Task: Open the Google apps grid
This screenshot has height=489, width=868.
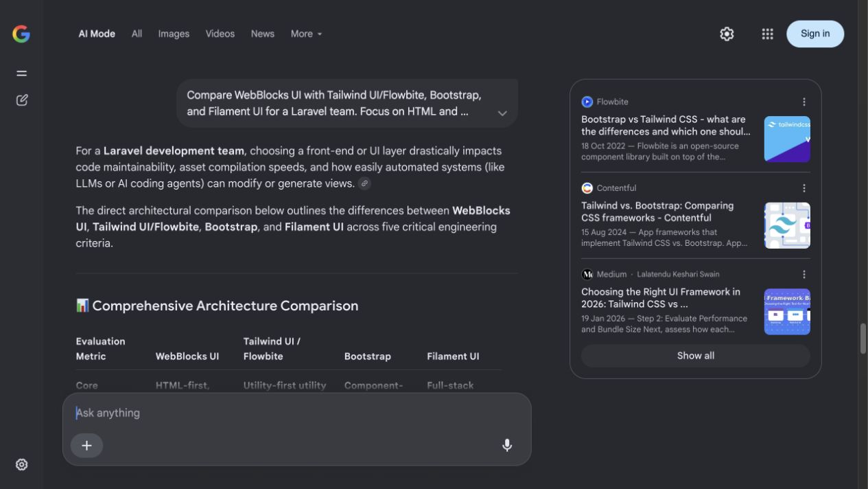Action: [x=767, y=34]
